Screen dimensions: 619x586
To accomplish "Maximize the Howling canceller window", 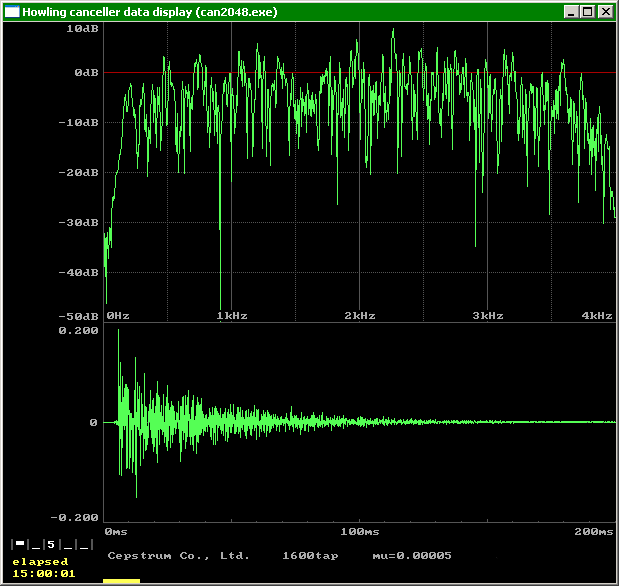I will tap(587, 12).
